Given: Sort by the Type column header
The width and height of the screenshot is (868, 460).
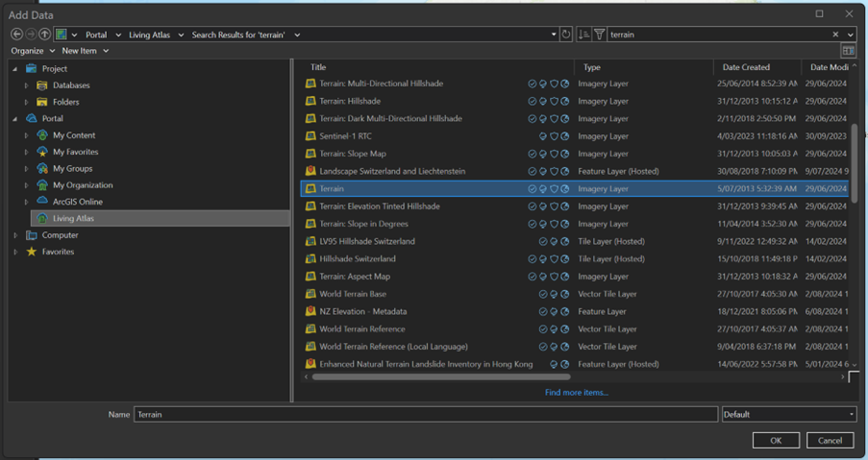Looking at the screenshot, I should pos(591,67).
